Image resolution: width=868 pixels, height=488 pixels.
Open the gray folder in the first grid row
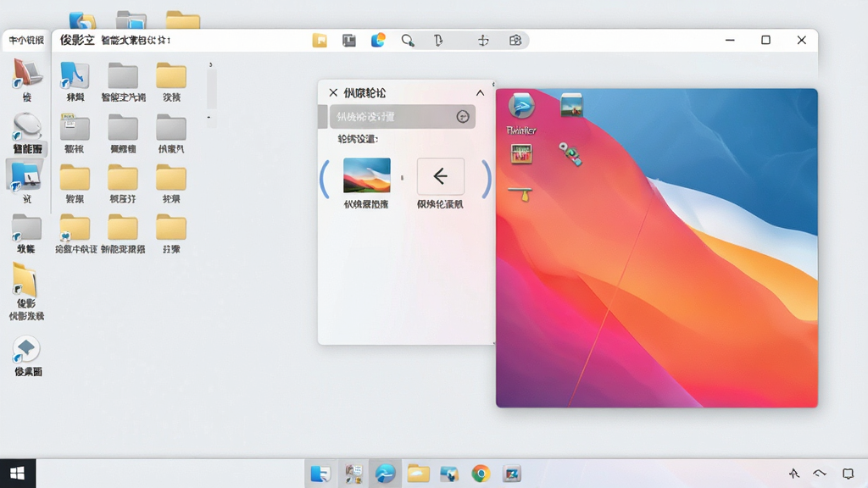point(123,75)
